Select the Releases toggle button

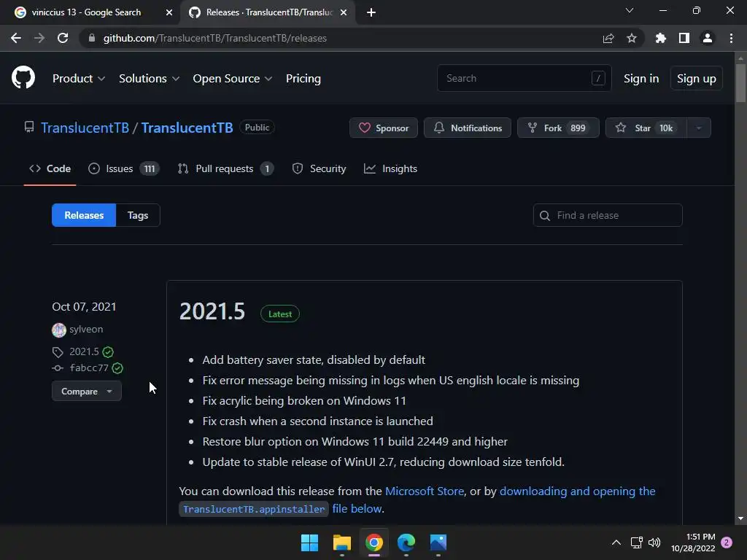(84, 215)
